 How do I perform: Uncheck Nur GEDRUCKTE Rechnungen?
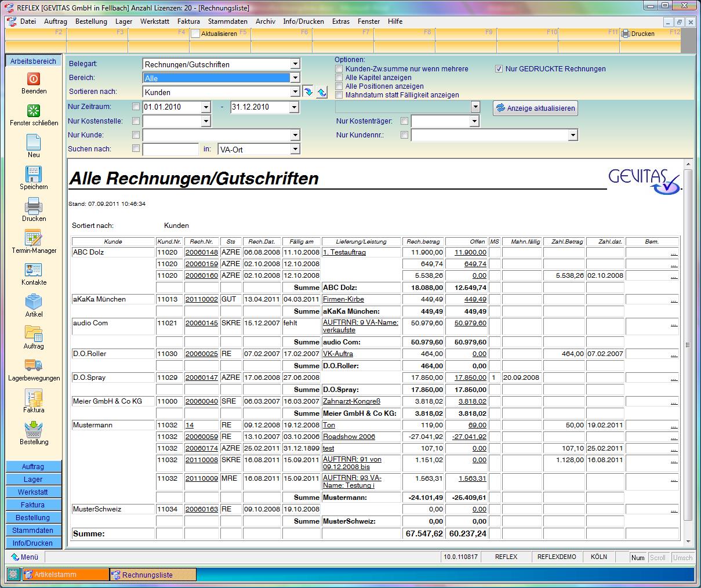pyautogui.click(x=499, y=69)
